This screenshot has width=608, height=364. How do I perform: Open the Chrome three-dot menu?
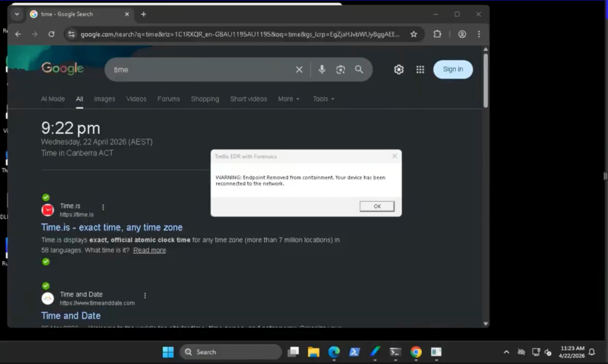click(x=479, y=34)
